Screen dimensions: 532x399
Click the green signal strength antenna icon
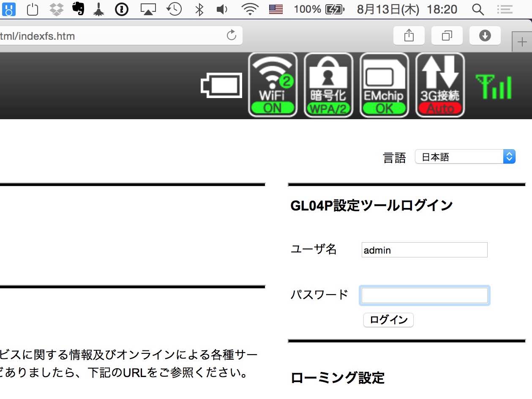[x=494, y=87]
